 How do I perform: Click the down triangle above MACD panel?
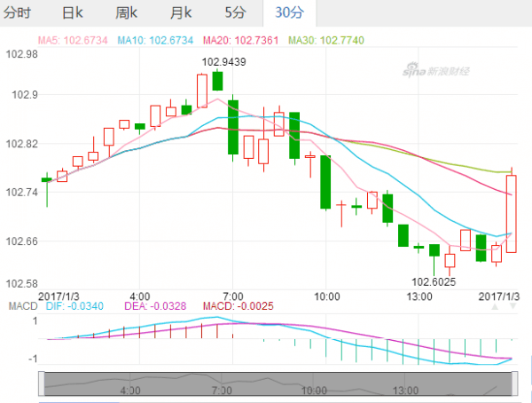pos(513,306)
